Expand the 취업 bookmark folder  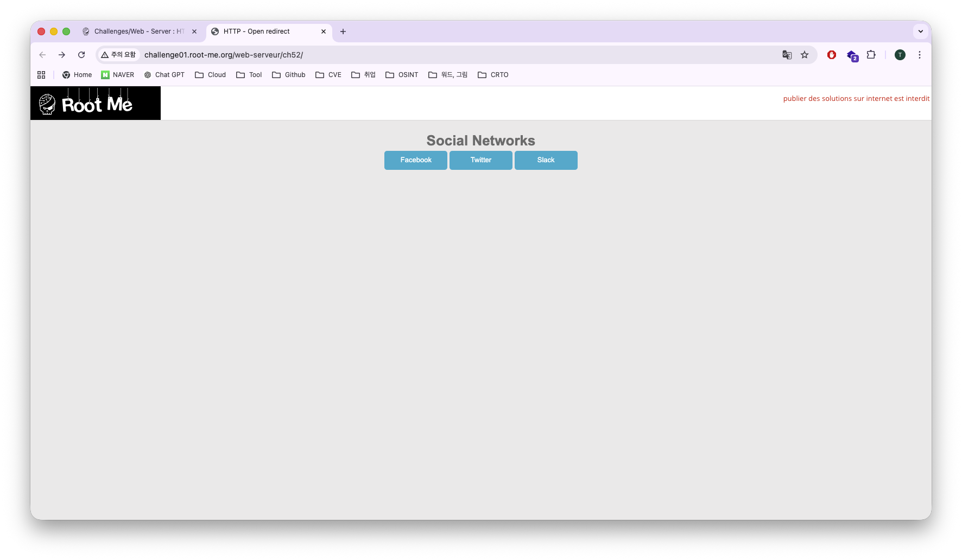[363, 75]
